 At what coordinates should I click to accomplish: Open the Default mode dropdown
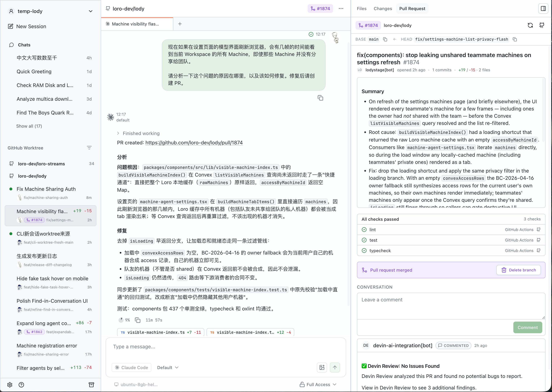pyautogui.click(x=168, y=367)
